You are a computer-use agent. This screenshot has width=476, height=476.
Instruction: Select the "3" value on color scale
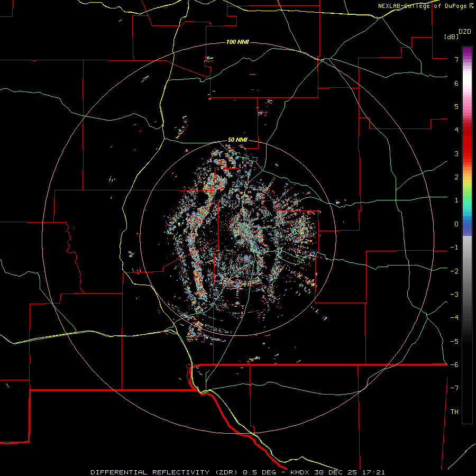point(456,153)
